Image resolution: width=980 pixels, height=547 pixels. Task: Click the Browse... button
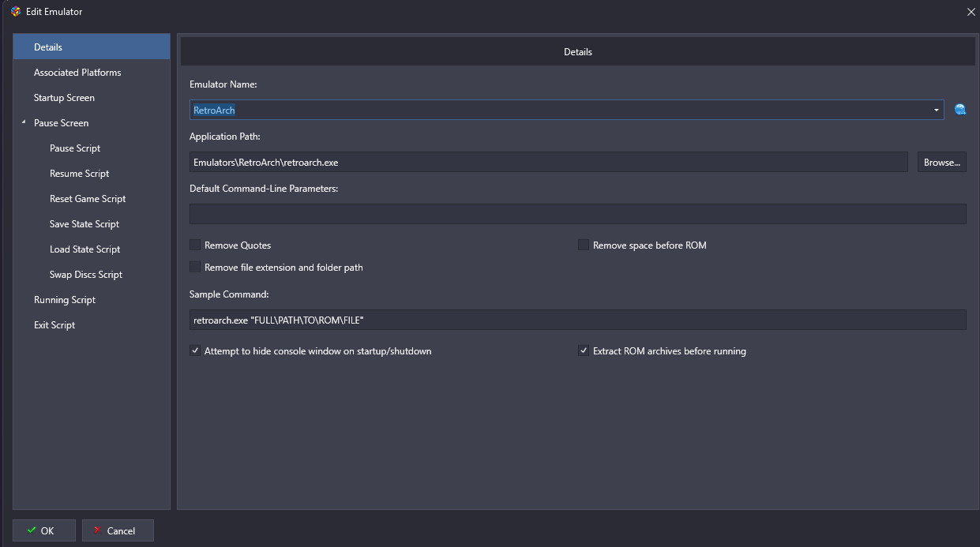[941, 162]
